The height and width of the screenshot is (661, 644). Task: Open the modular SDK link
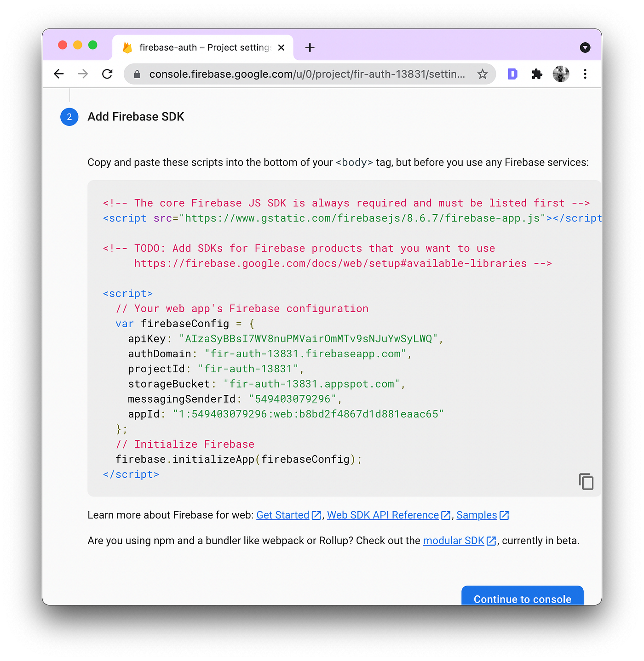pos(454,541)
